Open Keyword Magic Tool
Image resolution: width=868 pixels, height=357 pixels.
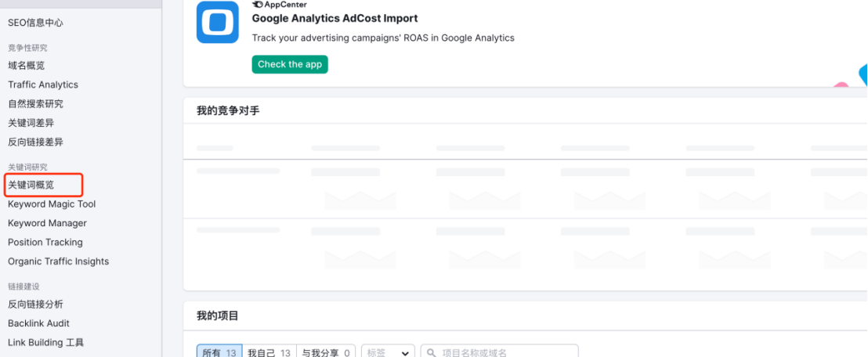52,204
